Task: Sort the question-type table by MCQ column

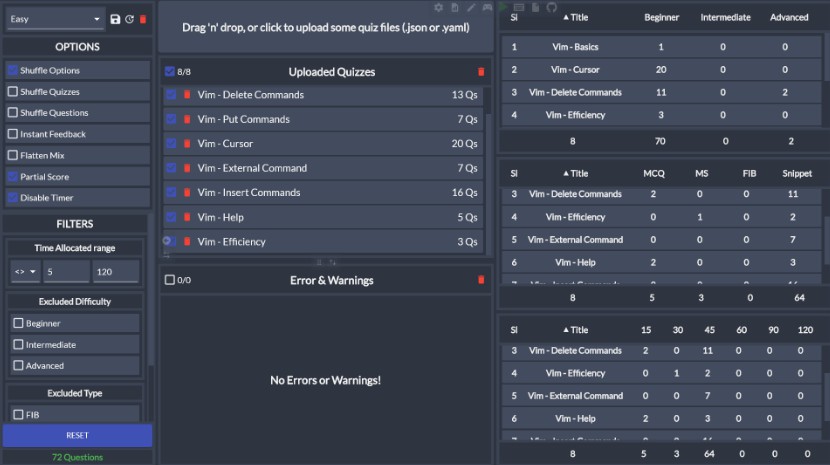Action: coord(654,174)
